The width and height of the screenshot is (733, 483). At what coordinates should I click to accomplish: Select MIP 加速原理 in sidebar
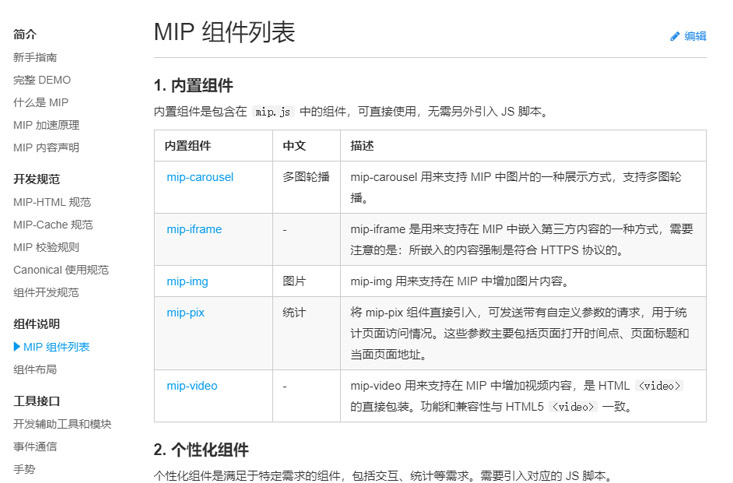(46, 125)
